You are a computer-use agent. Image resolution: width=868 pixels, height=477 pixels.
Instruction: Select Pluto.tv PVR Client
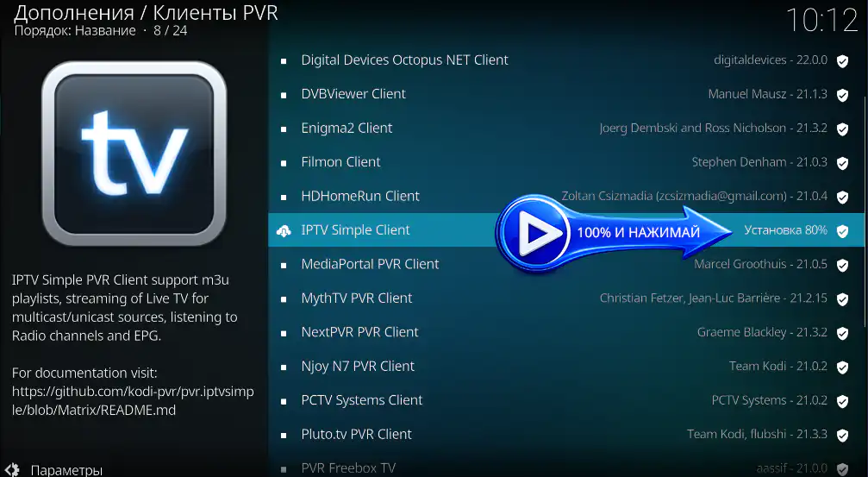click(565, 435)
